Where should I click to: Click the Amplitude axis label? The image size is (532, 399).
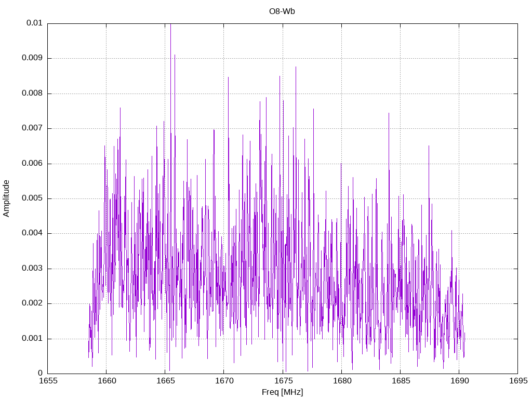tap(6, 198)
